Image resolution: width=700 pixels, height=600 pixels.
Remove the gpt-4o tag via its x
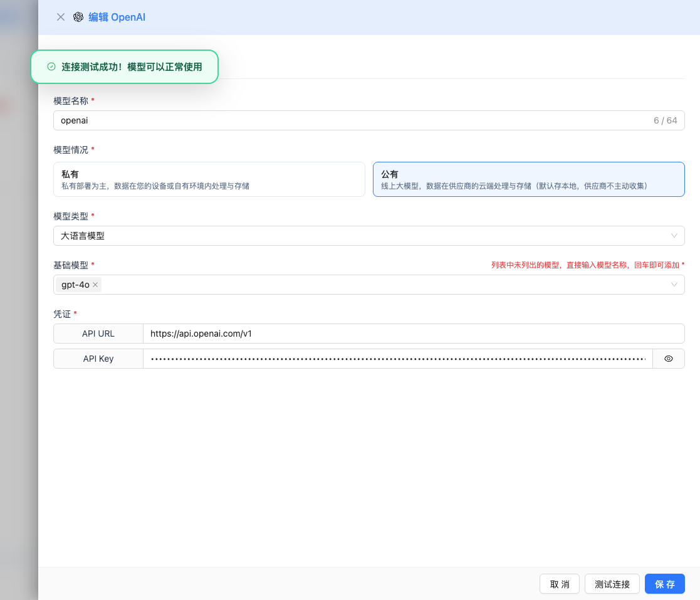(x=95, y=285)
